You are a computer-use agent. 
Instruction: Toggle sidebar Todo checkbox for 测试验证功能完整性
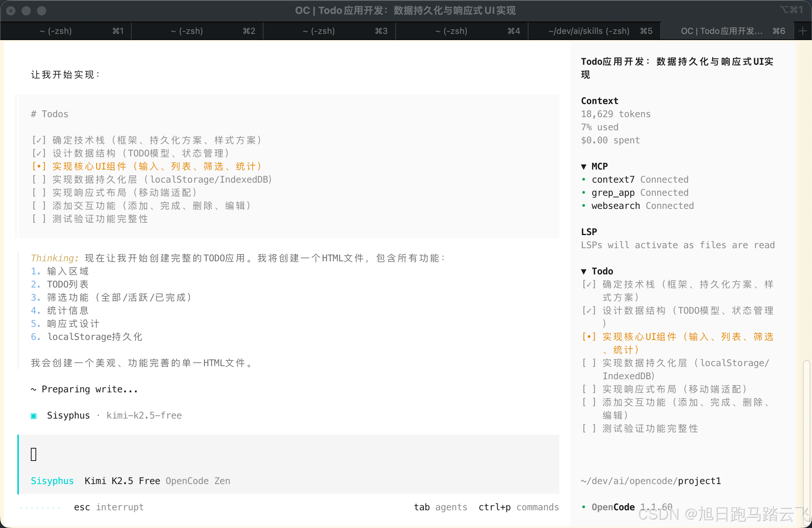point(589,428)
